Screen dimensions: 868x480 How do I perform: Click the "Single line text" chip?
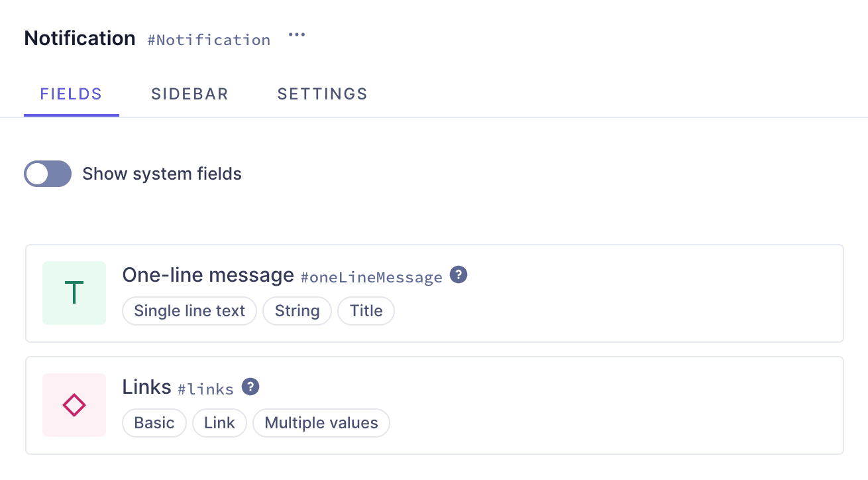[189, 310]
